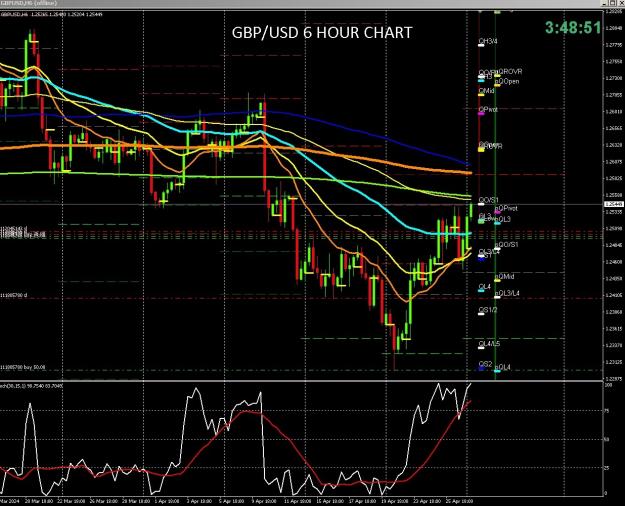
Task: Select the QMid level label
Action: click(x=486, y=91)
